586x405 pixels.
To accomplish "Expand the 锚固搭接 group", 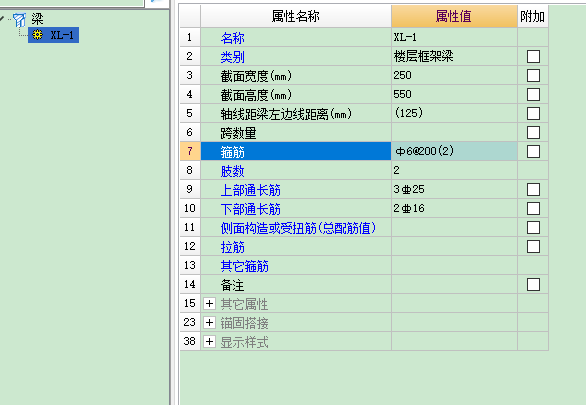I will click(209, 322).
